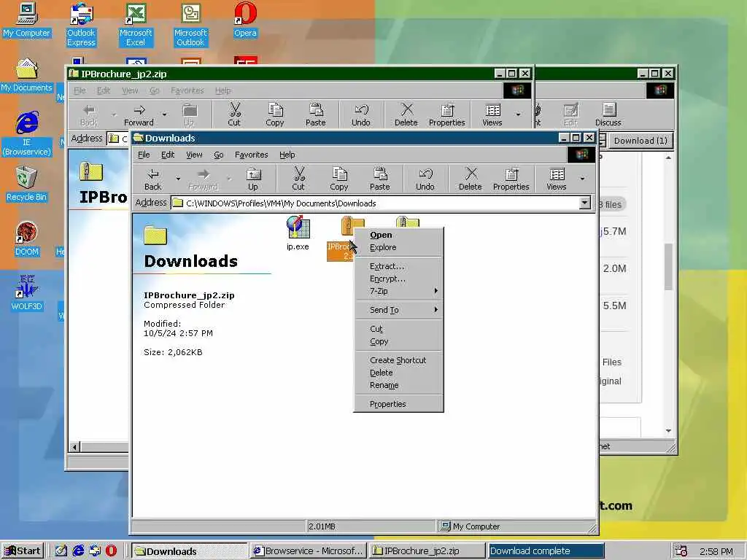Select the ip.exe file icon
Screen dimensions: 747x560
298,233
